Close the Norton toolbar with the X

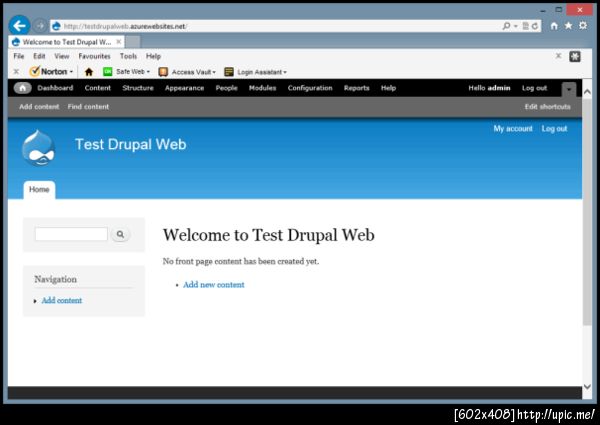[16, 72]
